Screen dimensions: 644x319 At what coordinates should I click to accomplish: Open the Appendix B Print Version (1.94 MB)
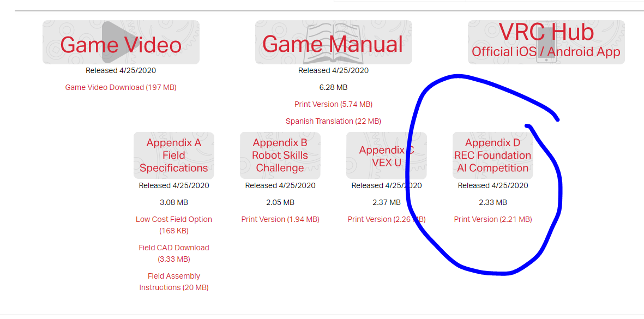(280, 219)
